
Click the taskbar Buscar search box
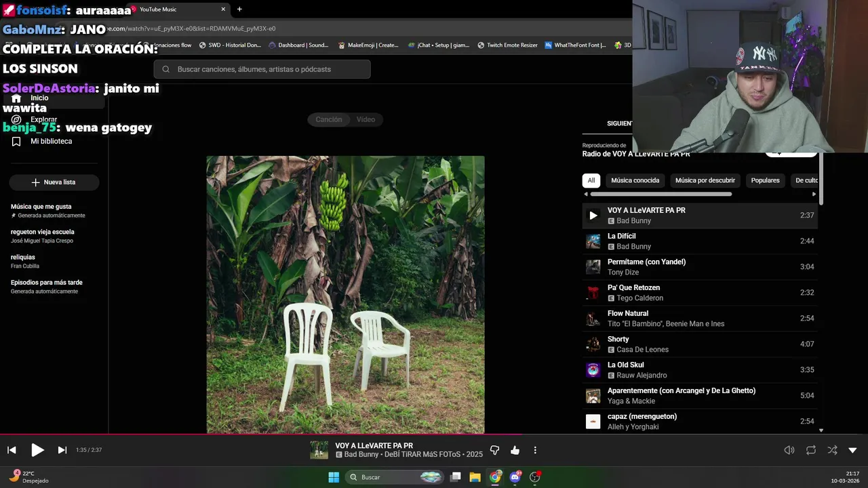(395, 477)
